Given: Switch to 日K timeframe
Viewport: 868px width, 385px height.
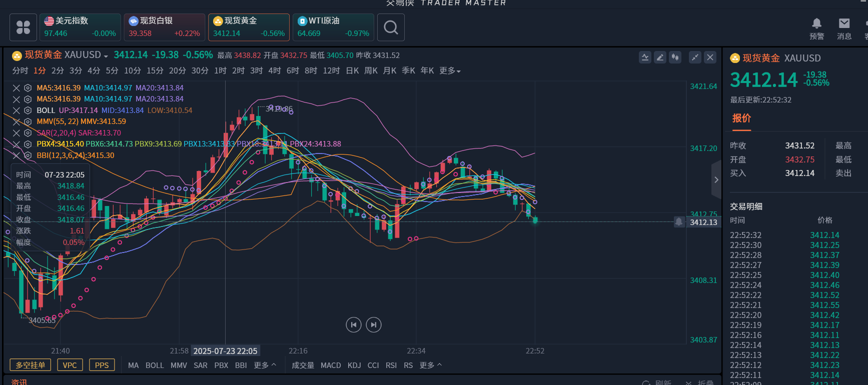Looking at the screenshot, I should [352, 71].
